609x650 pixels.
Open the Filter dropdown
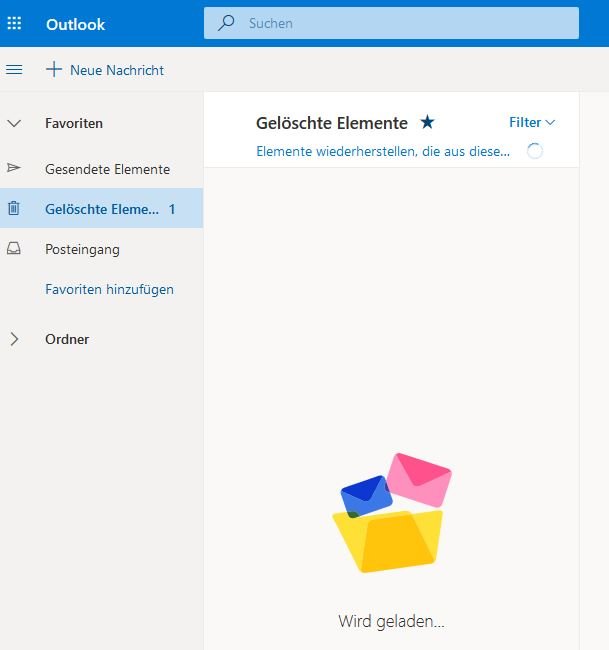tap(532, 122)
